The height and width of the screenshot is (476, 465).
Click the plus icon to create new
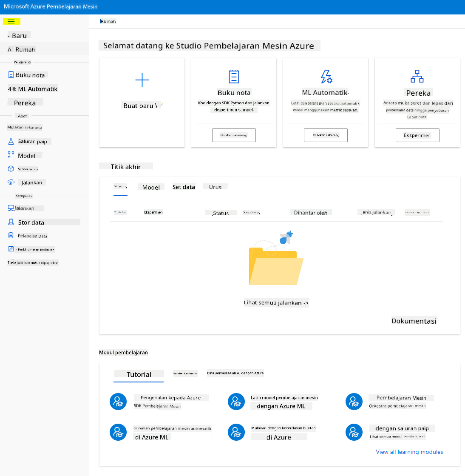pos(142,80)
